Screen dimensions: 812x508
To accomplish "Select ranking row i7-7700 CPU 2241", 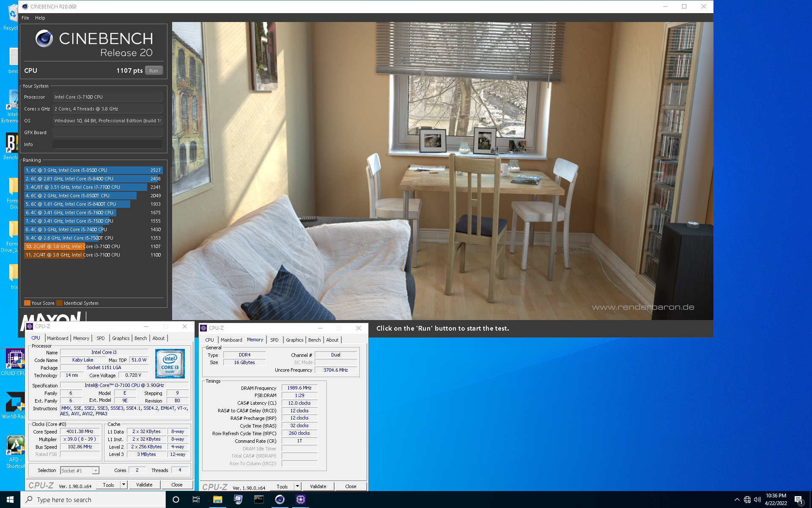I will click(93, 187).
